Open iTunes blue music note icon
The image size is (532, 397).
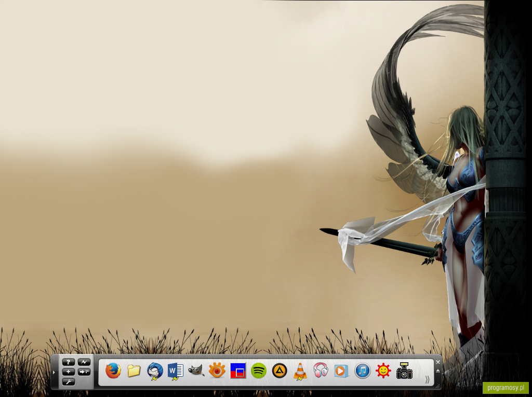point(362,371)
